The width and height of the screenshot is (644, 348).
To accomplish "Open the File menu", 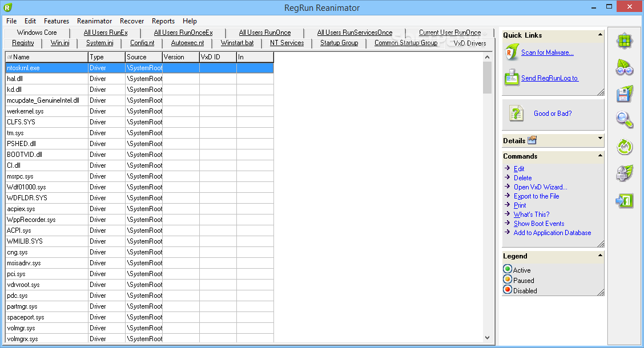I will pos(11,21).
